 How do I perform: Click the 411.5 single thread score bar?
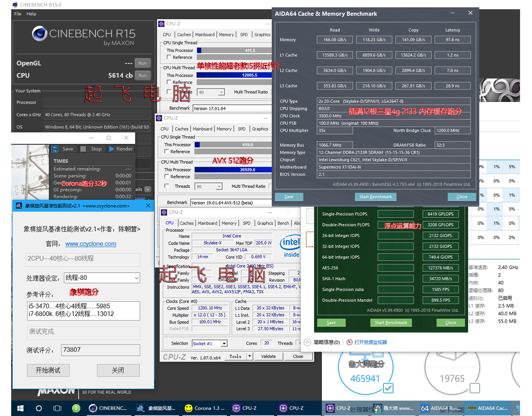tap(235, 50)
